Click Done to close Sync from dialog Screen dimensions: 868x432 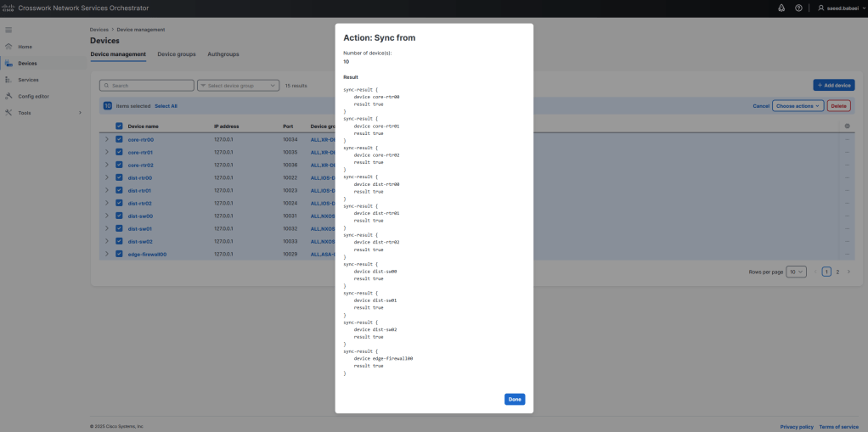click(514, 399)
